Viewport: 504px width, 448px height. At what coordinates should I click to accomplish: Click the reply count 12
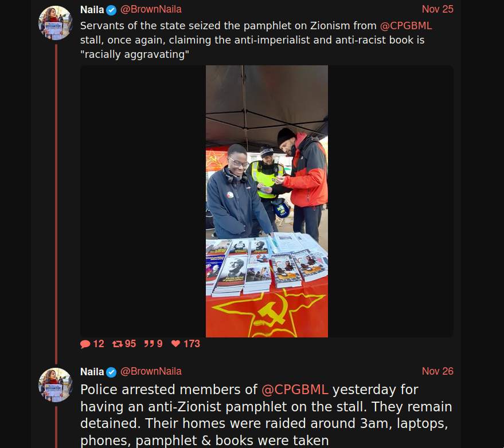click(x=99, y=344)
